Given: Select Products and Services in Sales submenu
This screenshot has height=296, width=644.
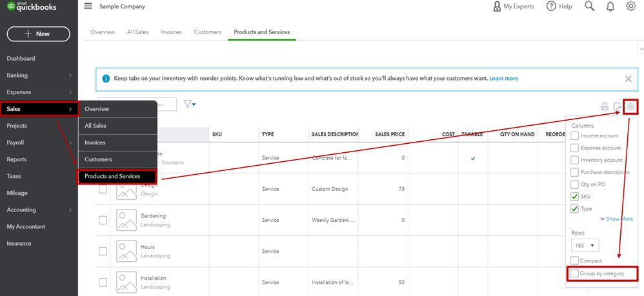Looking at the screenshot, I should [x=116, y=176].
